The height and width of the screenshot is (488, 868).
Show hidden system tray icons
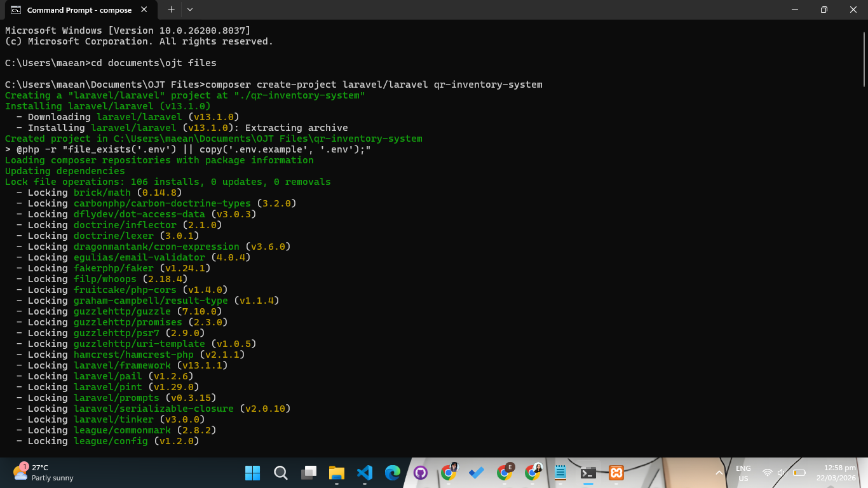coord(719,473)
